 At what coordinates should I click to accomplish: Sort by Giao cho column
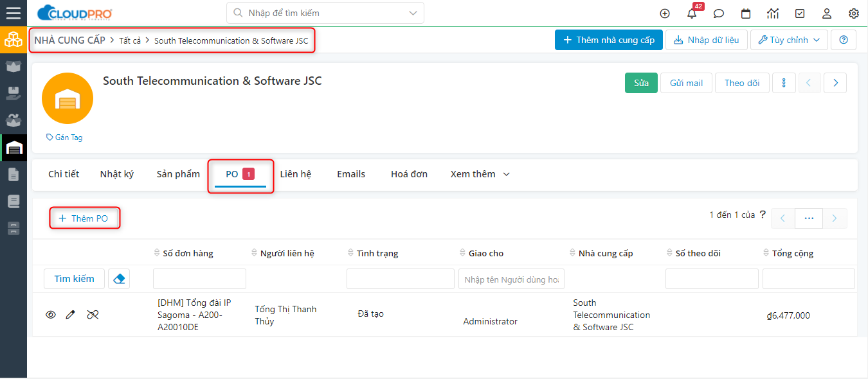pos(482,253)
